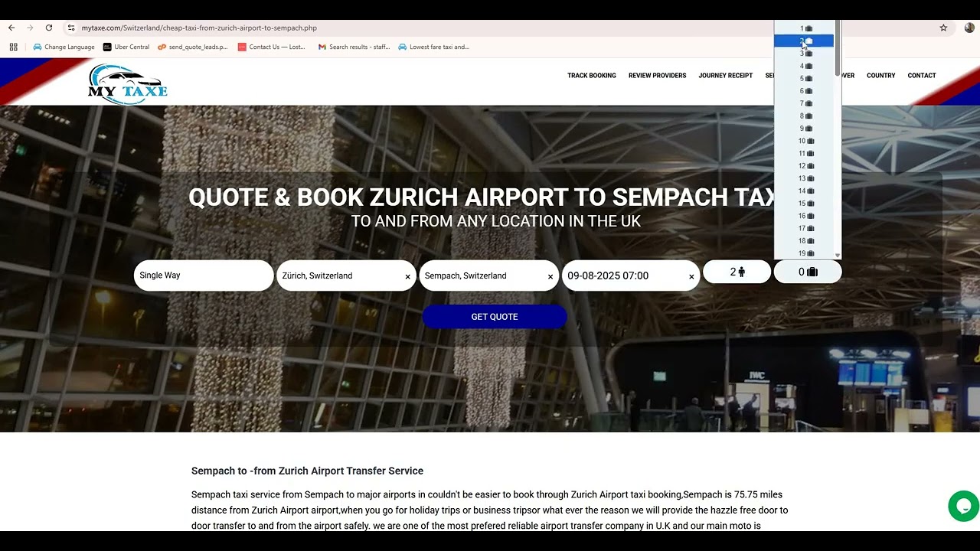Select 12 suitcases in luggage list

coord(804,166)
